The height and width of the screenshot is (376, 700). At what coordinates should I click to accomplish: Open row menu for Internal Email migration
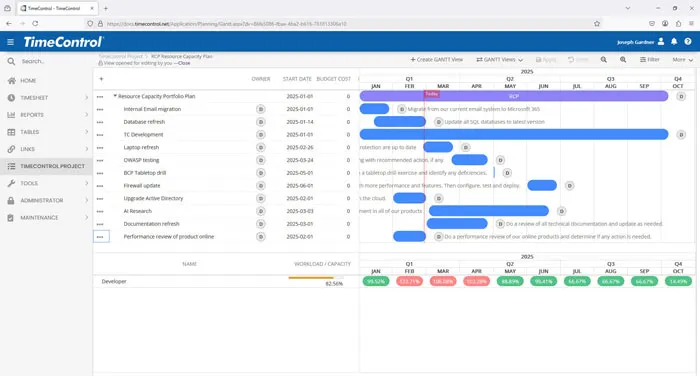(100, 109)
